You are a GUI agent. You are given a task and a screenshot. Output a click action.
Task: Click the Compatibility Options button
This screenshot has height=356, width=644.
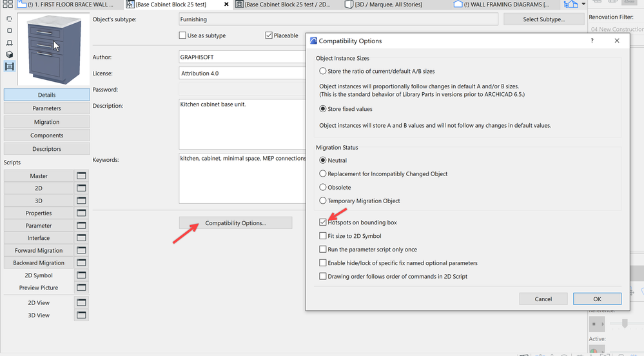click(x=235, y=223)
